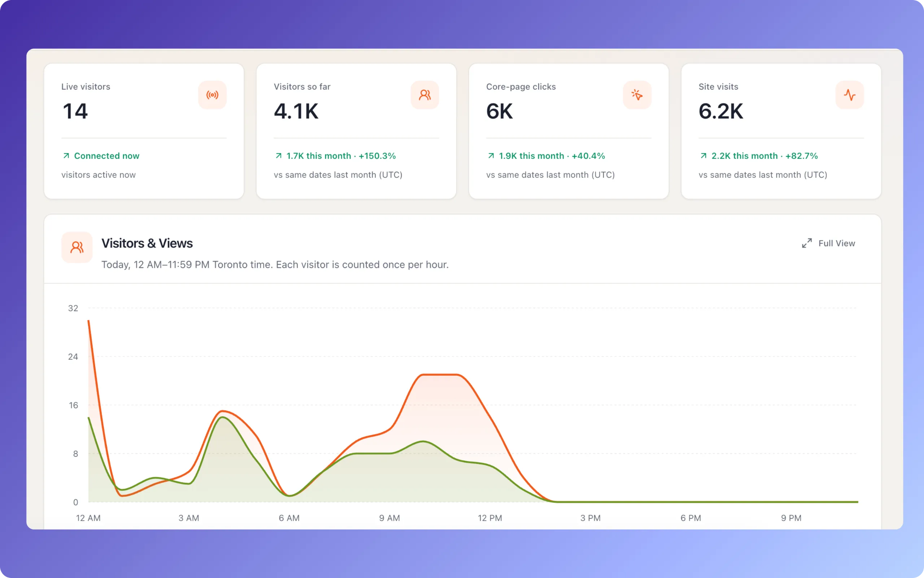Screen dimensions: 924x578
Task: Click the Live visitors card label
Action: (86, 87)
